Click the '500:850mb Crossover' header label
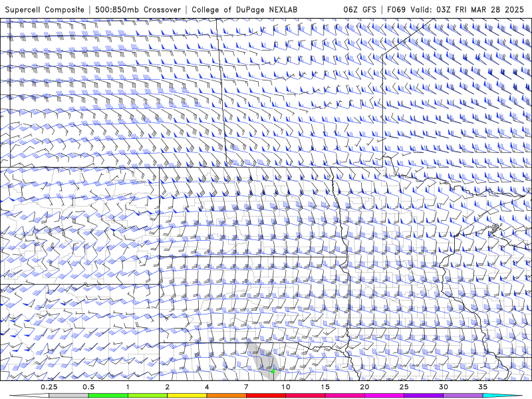The width and height of the screenshot is (532, 399). tap(138, 9)
